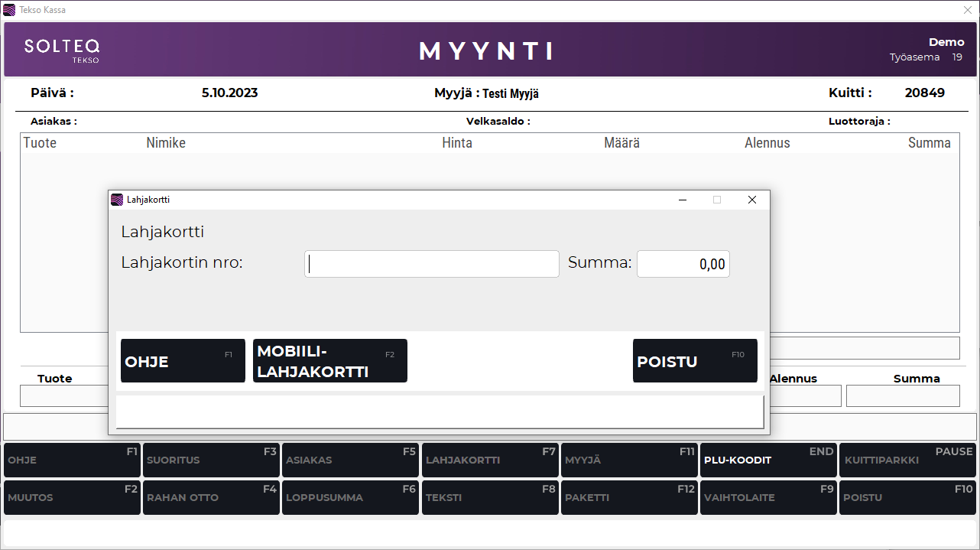Open RAHAN OTTO from the bottom bar
The width and height of the screenshot is (980, 550).
211,497
